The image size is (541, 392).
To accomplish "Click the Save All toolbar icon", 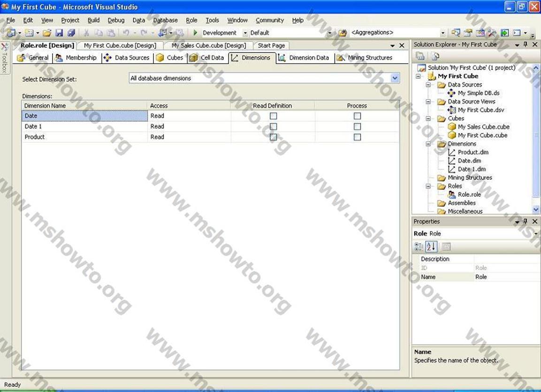I will pyautogui.click(x=71, y=33).
